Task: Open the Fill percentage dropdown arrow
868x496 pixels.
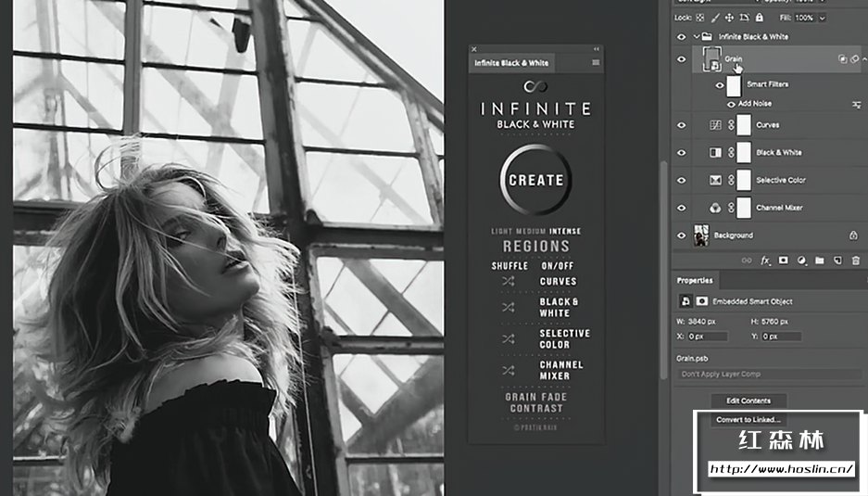Action: 823,19
